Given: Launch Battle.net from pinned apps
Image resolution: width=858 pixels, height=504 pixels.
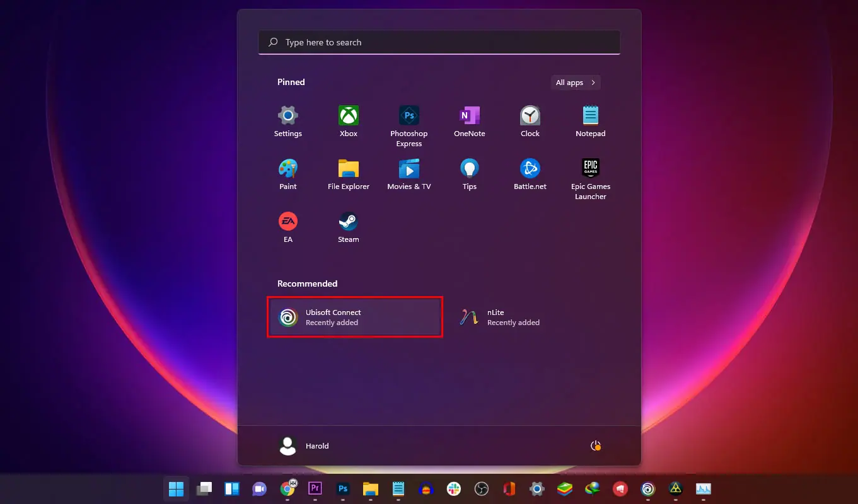Looking at the screenshot, I should pos(530,175).
